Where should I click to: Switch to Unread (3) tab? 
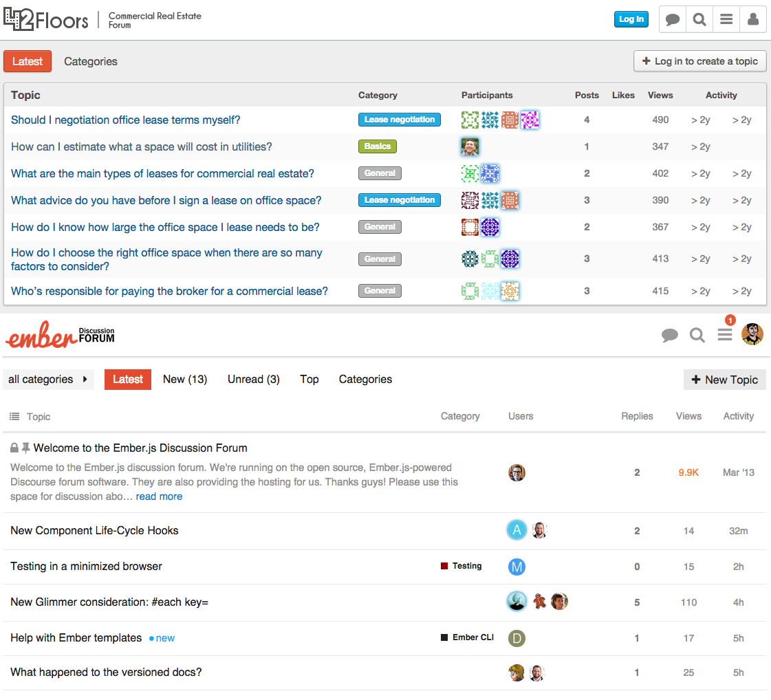coord(254,379)
